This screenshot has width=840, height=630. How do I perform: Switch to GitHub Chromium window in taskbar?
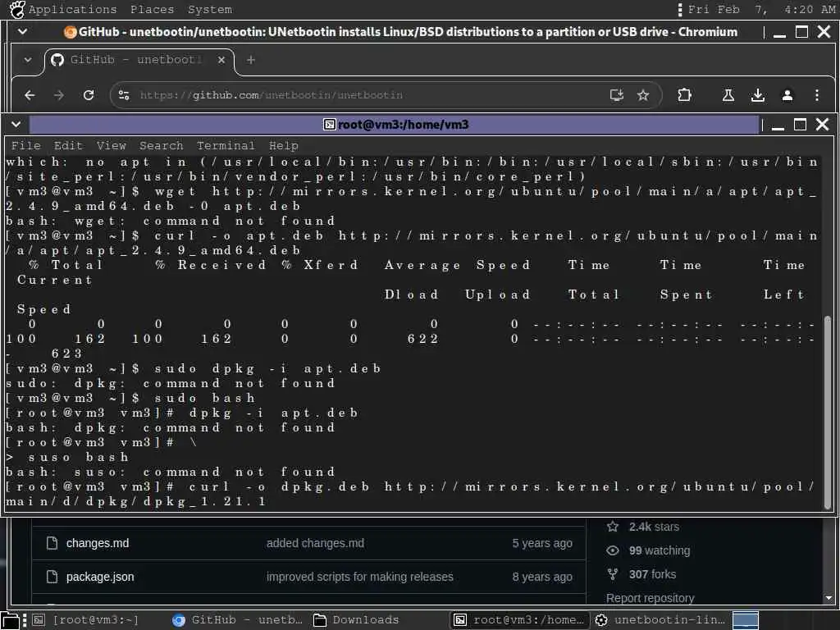click(x=237, y=620)
